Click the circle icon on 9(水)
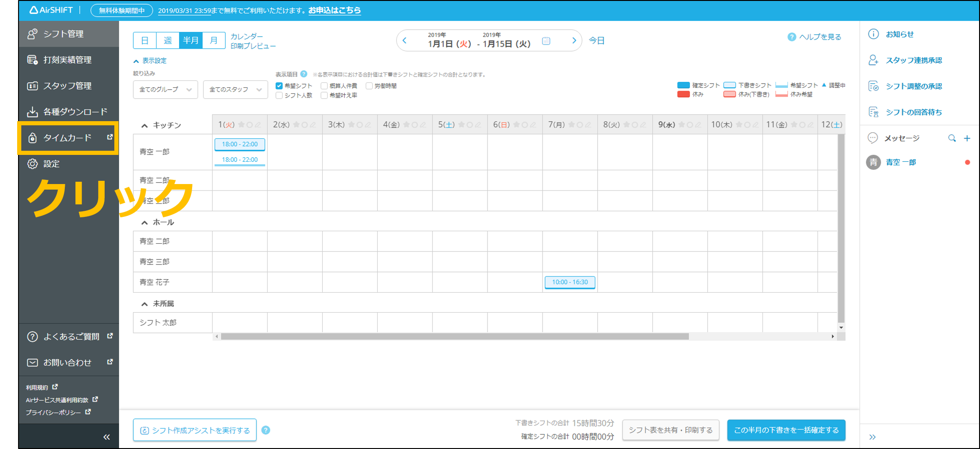The width and height of the screenshot is (980, 449). tap(690, 125)
